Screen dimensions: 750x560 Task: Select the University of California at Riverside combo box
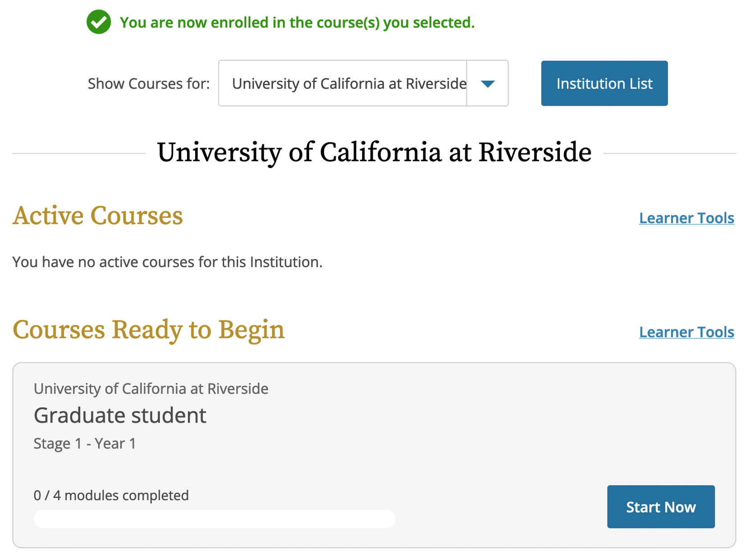coord(363,83)
